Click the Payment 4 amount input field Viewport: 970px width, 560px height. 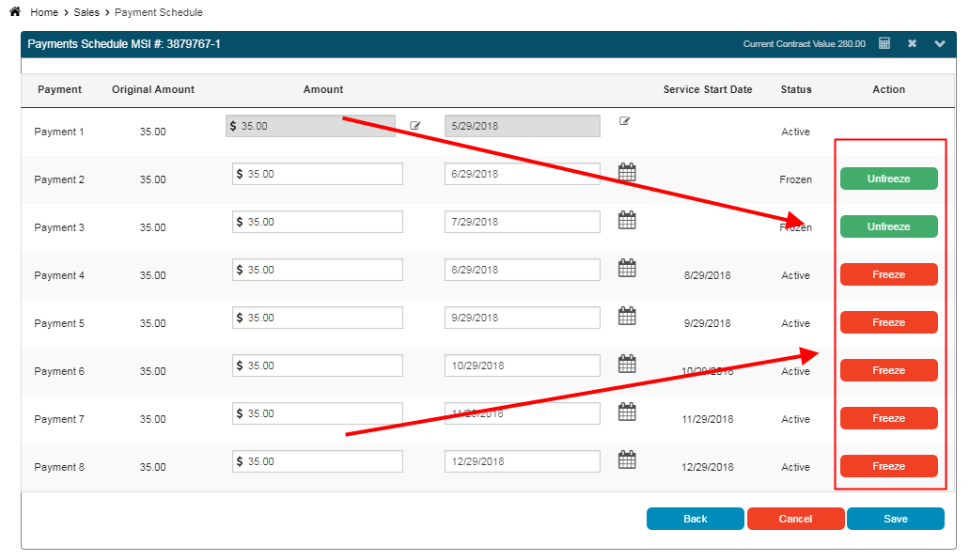(318, 270)
